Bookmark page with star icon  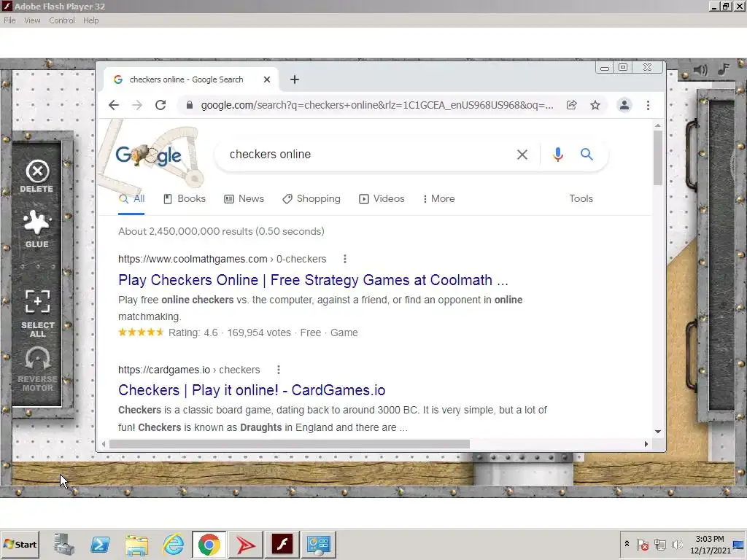pos(595,105)
